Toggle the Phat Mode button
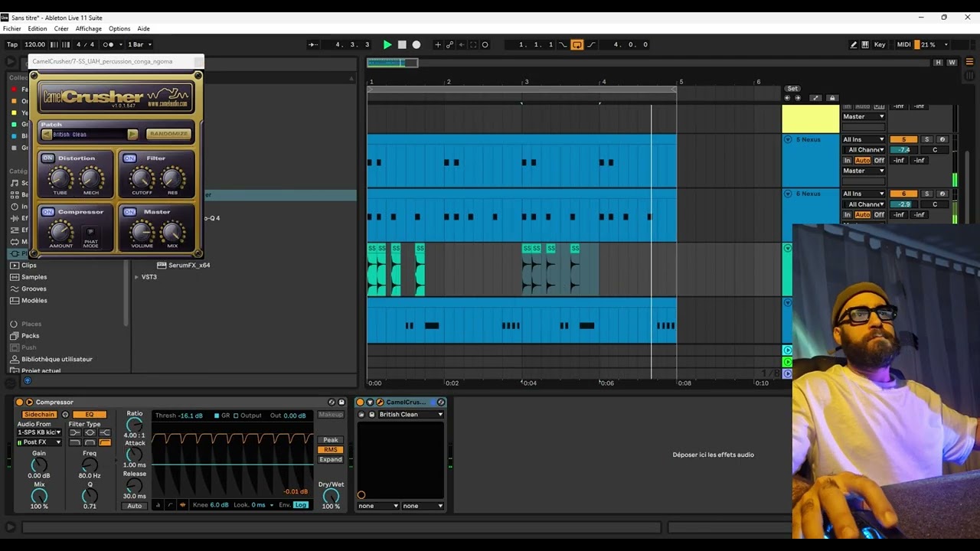Screen dimensions: 980x551 tap(90, 232)
